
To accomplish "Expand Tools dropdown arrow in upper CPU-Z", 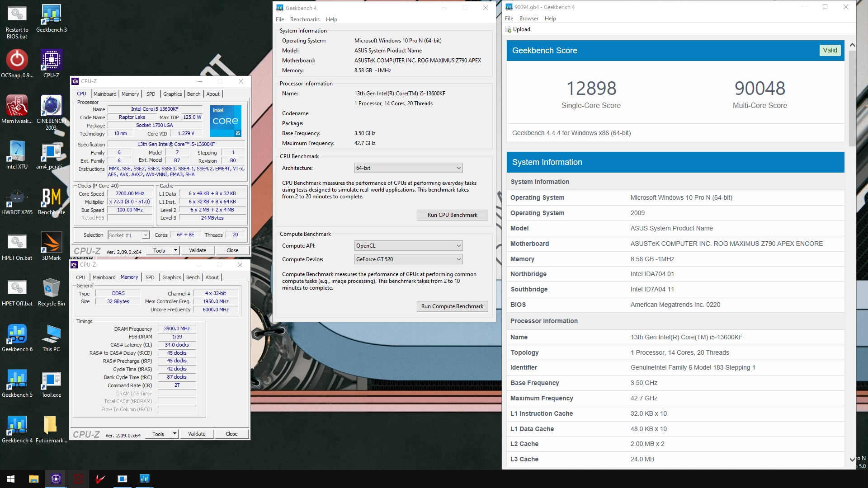I will coord(175,250).
